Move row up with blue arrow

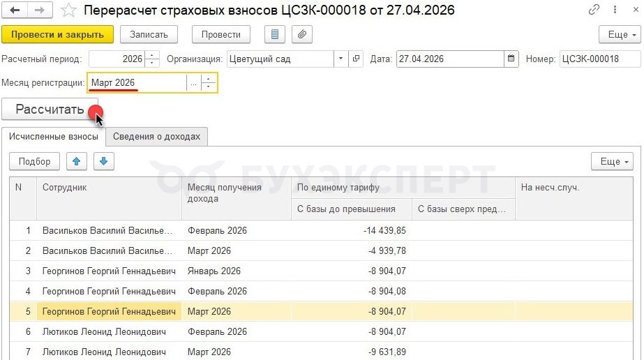(x=76, y=161)
